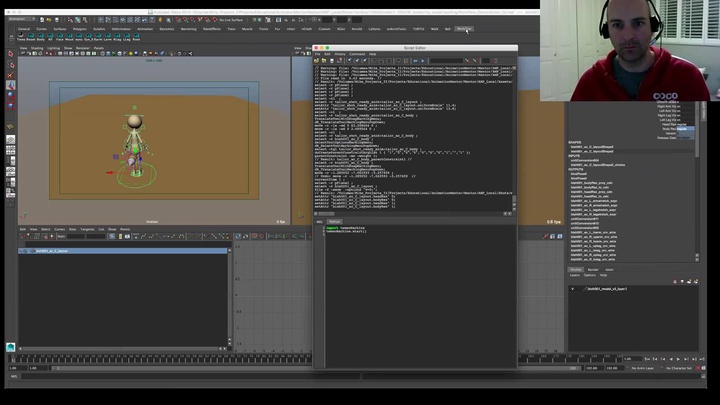The image size is (720, 405).
Task: Choose the Move tool in toolbox
Action: (11, 87)
